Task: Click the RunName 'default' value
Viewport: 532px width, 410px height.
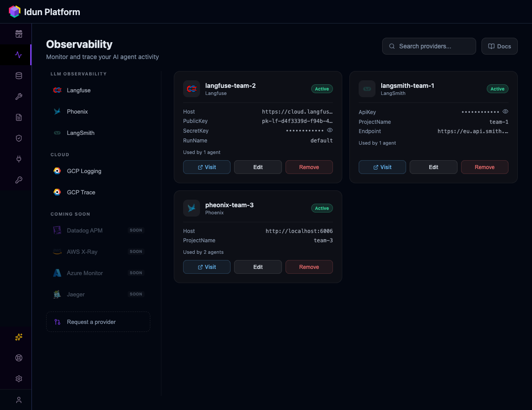Action: coord(321,141)
